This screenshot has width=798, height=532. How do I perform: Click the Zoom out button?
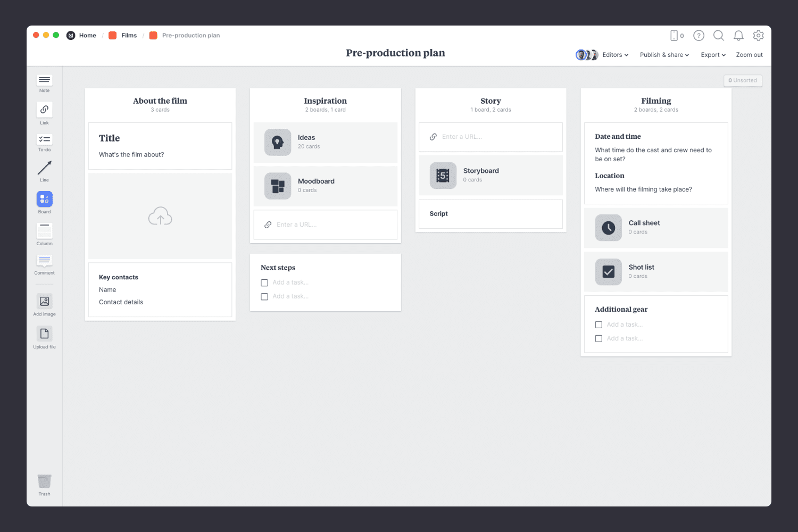coord(749,55)
